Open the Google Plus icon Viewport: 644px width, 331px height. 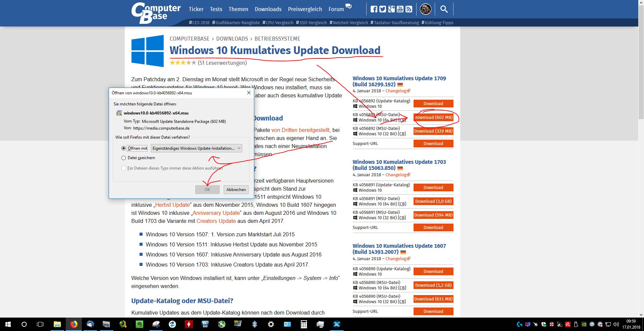coord(391,9)
